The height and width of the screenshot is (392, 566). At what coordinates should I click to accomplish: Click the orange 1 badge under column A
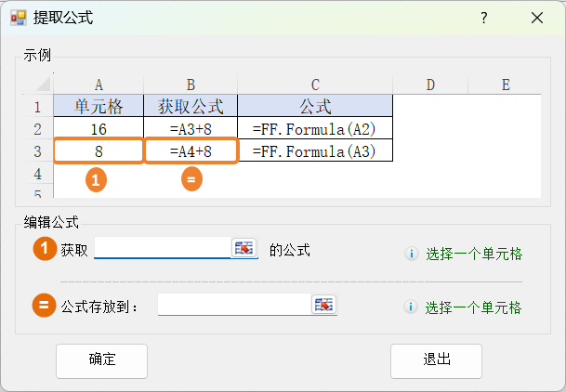(98, 180)
